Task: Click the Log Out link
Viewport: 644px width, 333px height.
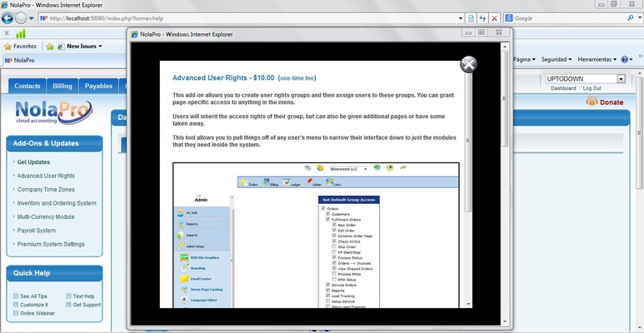Action: point(592,88)
